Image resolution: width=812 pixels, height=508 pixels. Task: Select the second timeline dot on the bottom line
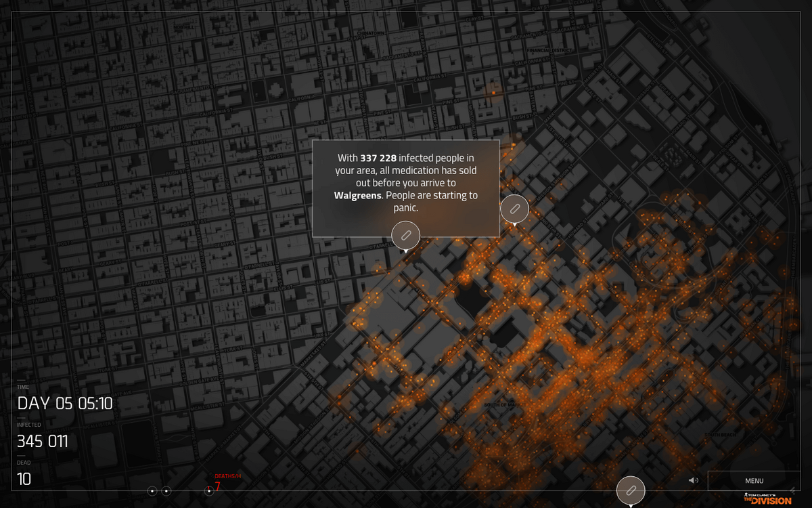pyautogui.click(x=166, y=490)
